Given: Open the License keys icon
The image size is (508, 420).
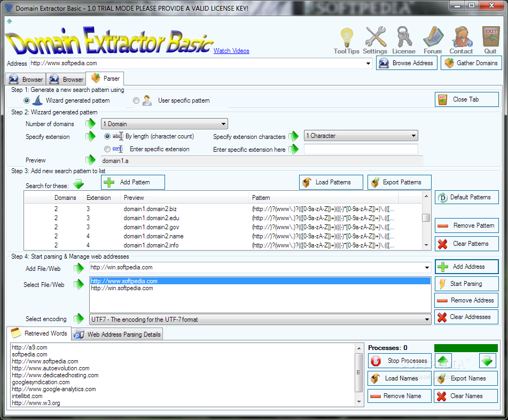Looking at the screenshot, I should (x=404, y=37).
